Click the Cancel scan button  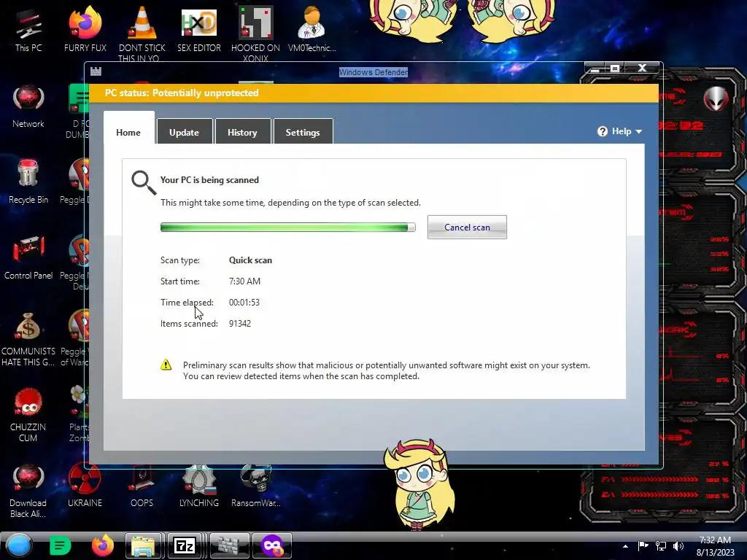[x=467, y=227]
